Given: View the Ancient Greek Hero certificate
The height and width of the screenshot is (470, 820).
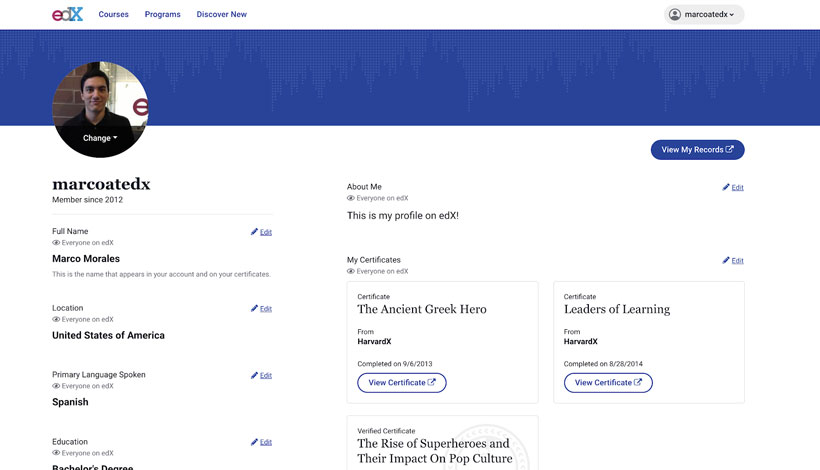Looking at the screenshot, I should (x=401, y=383).
